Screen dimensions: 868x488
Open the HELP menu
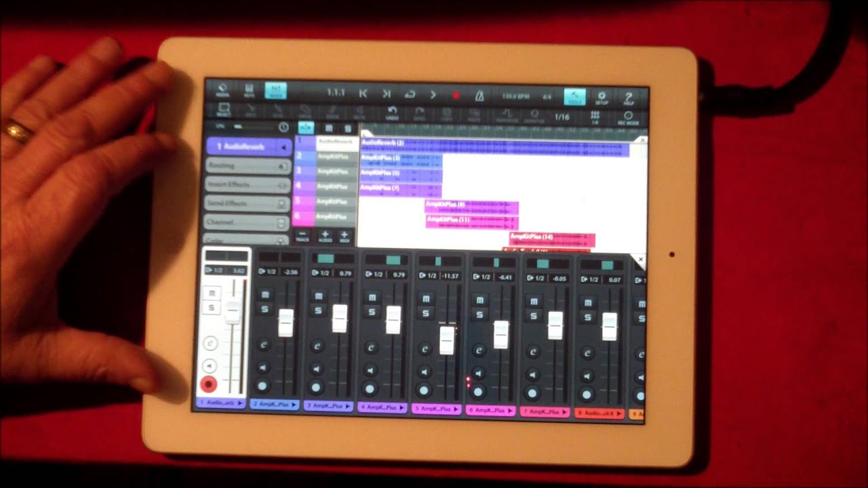point(628,99)
